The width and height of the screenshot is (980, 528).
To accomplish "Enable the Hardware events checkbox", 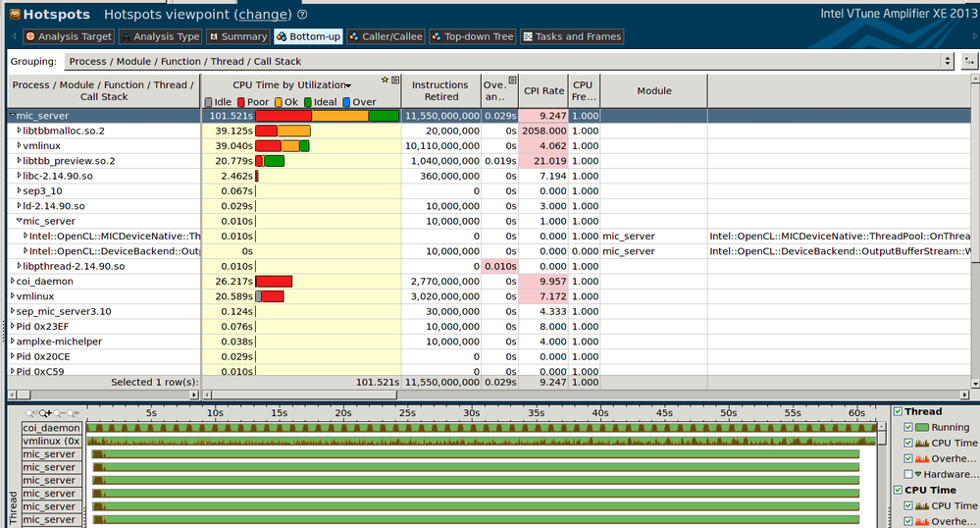I will tap(908, 474).
